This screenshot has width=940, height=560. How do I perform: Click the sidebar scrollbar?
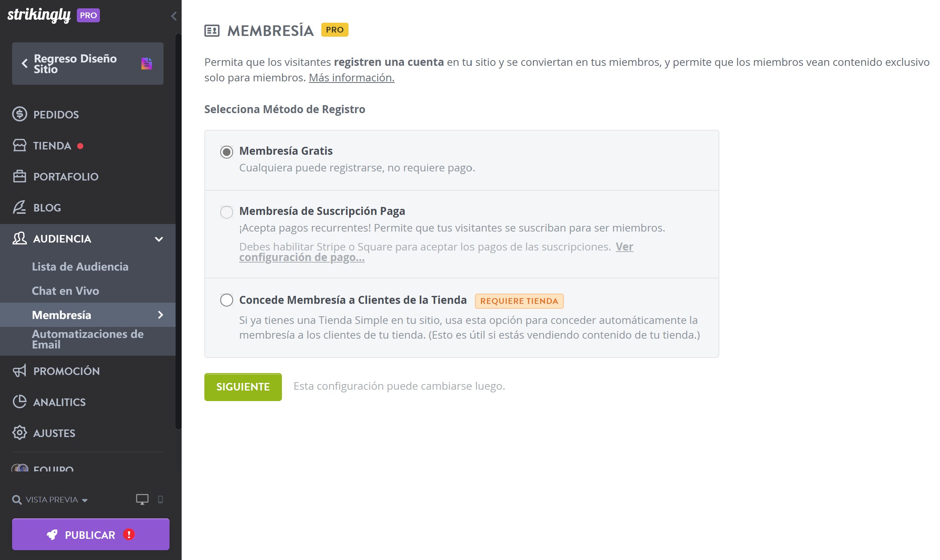[178, 227]
